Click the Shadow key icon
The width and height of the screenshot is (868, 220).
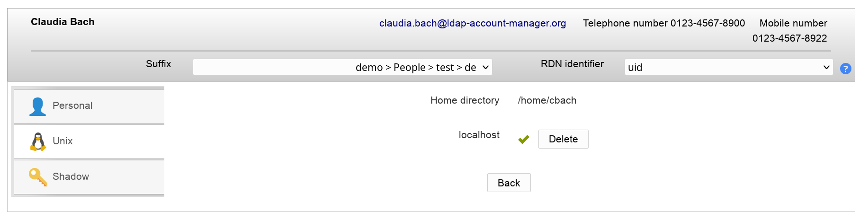click(38, 177)
